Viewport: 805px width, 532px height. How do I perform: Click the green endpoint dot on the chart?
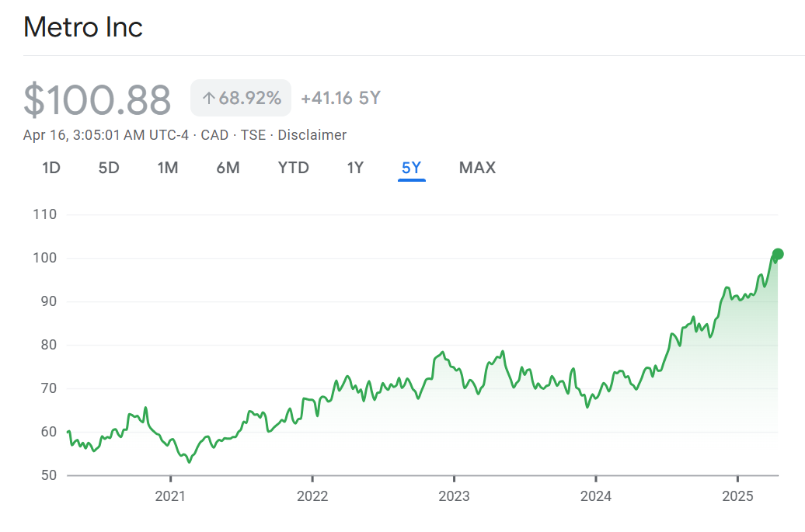778,254
